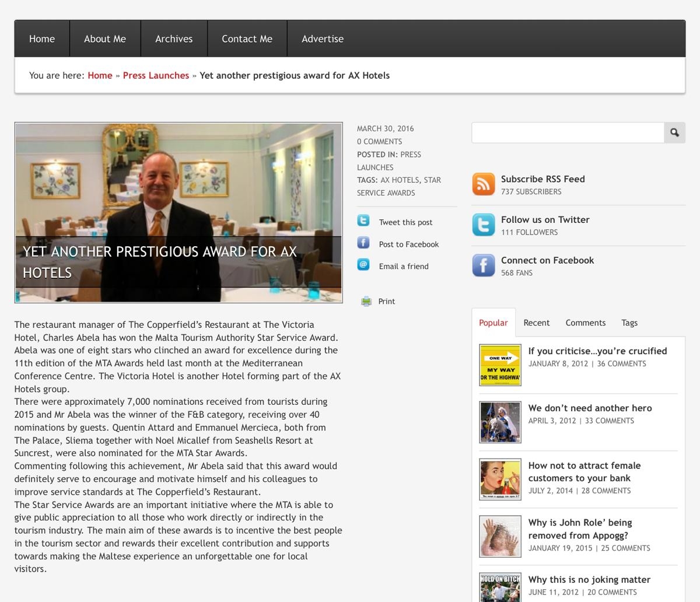Click the large Twitter follow icon
Screen dimensions: 700x602
484,225
